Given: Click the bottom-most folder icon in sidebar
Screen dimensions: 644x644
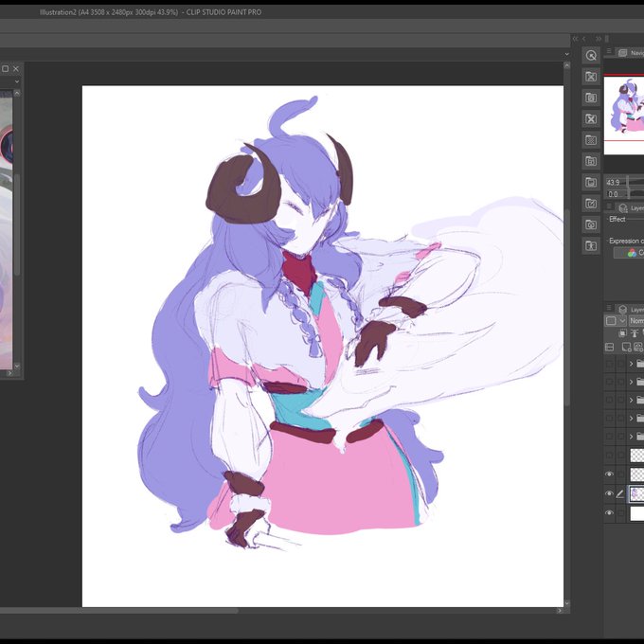Looking at the screenshot, I should coord(591,246).
